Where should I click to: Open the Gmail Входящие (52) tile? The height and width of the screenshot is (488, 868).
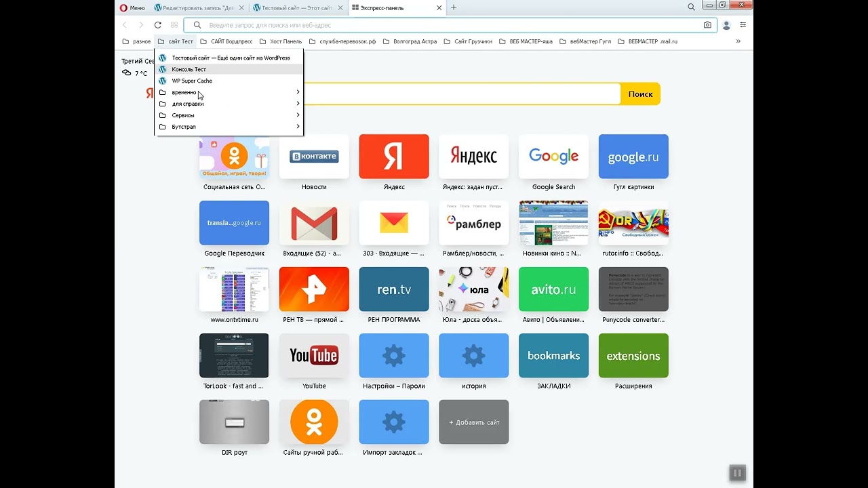click(314, 223)
